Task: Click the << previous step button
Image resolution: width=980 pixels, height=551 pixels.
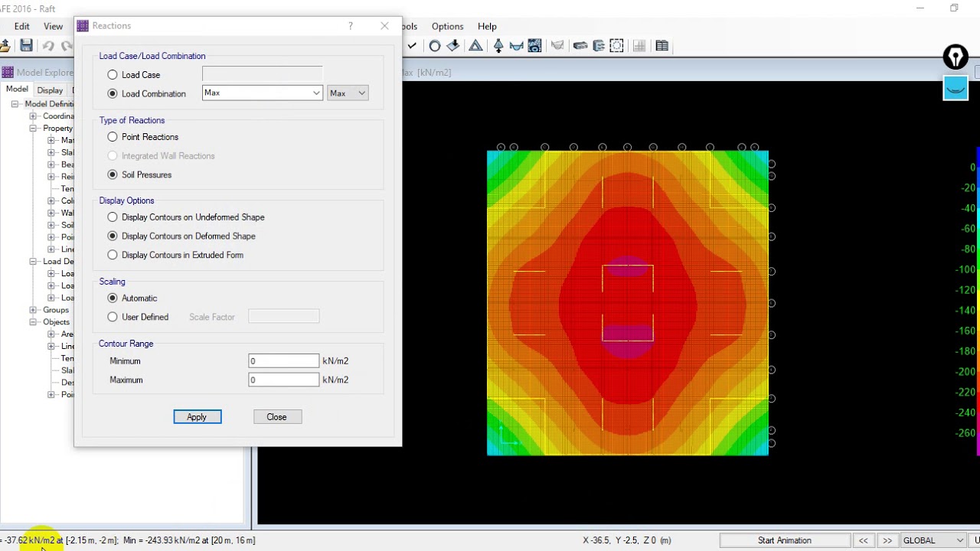Action: tap(863, 540)
